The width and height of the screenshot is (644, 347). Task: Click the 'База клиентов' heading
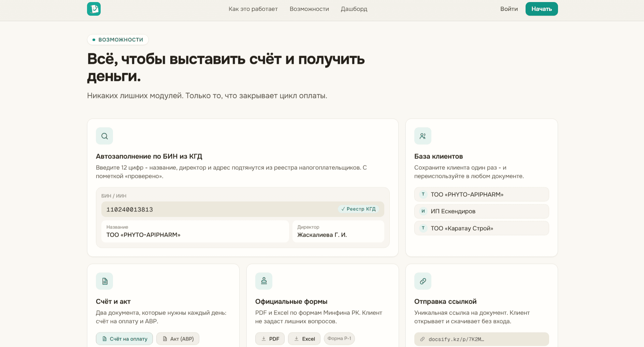(439, 156)
